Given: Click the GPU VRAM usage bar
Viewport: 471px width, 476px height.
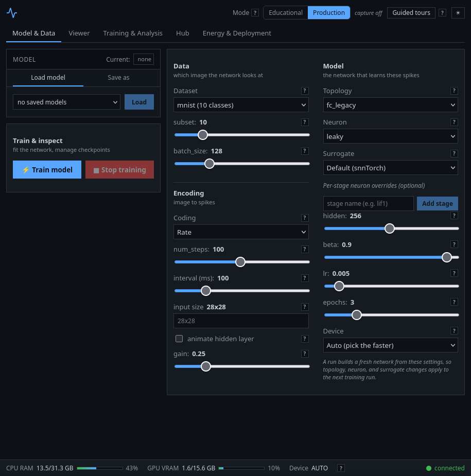Looking at the screenshot, I should point(241,468).
